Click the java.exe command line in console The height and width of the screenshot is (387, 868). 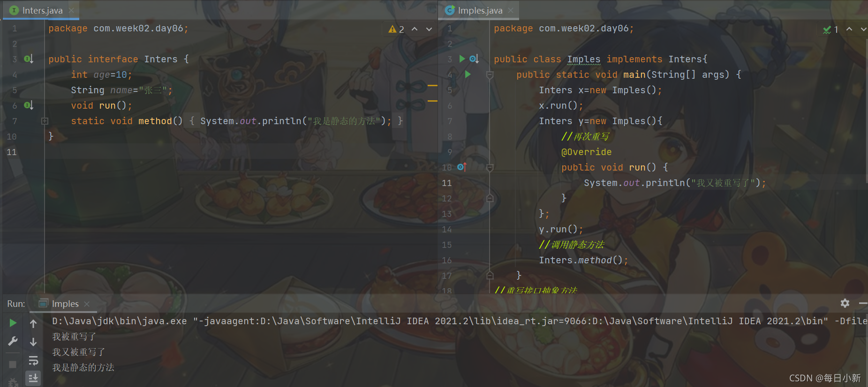pyautogui.click(x=460, y=321)
